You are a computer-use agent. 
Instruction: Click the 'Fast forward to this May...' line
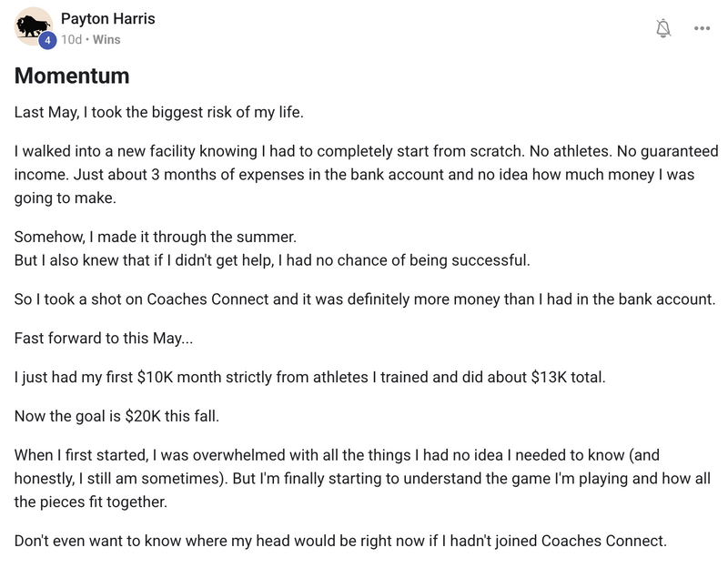tap(104, 338)
